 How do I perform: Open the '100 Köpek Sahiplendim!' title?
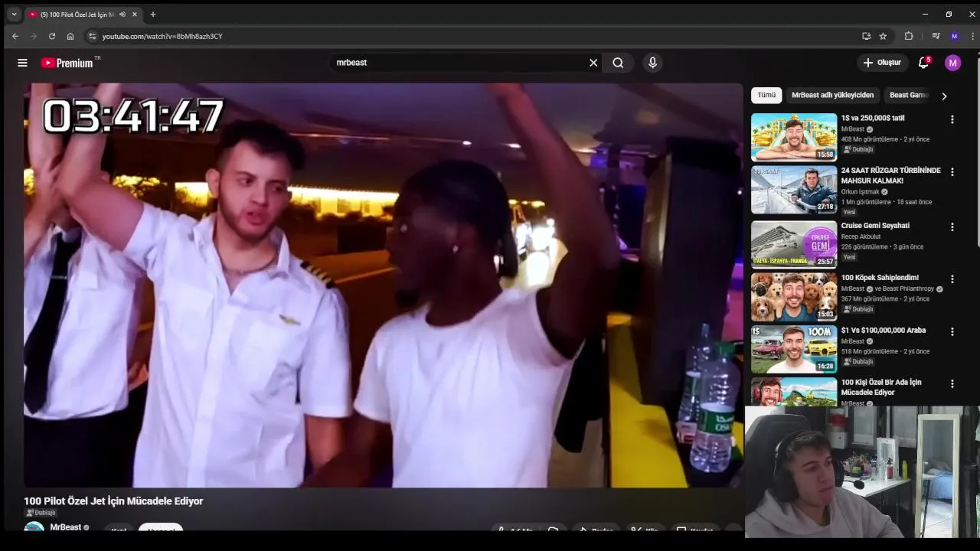click(880, 278)
